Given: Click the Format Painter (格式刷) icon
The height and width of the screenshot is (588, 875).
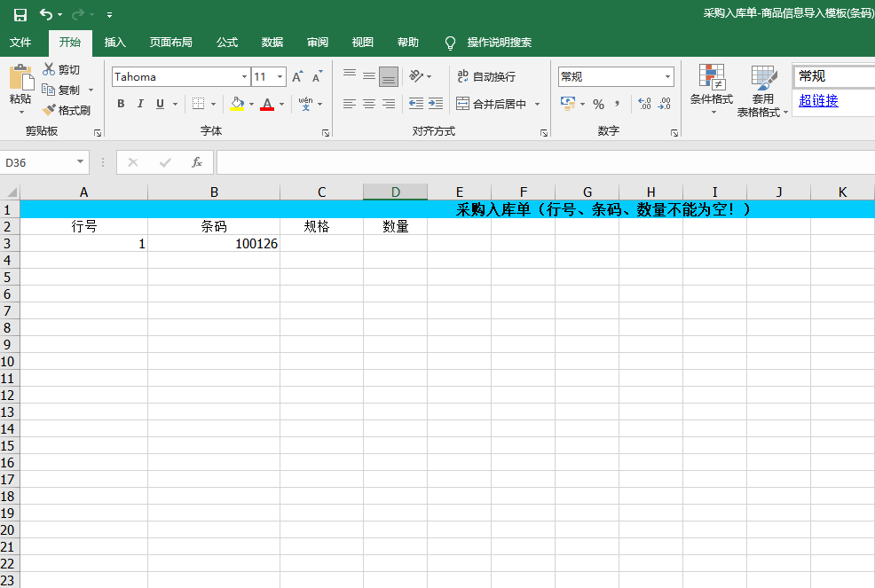Looking at the screenshot, I should pyautogui.click(x=50, y=111).
